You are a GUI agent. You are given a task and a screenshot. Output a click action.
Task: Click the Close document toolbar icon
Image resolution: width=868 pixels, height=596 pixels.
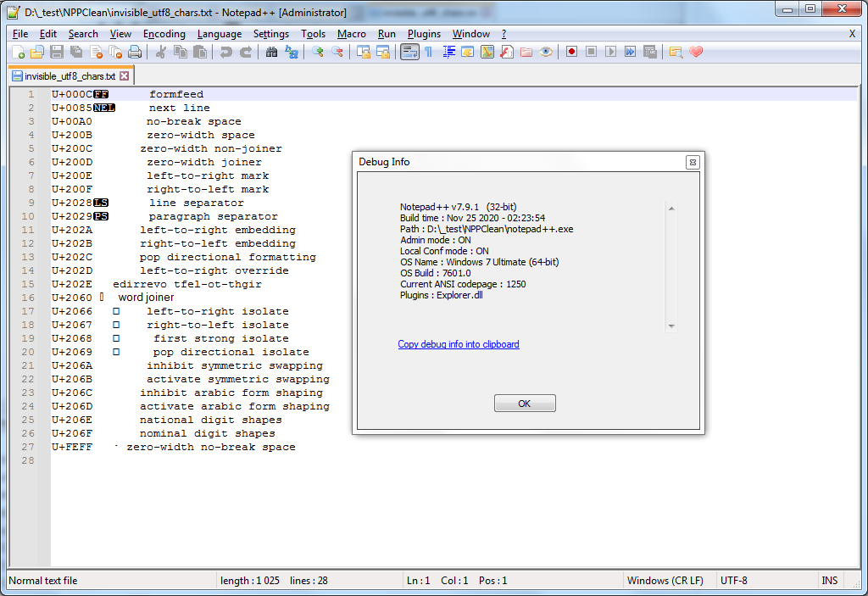pyautogui.click(x=97, y=52)
